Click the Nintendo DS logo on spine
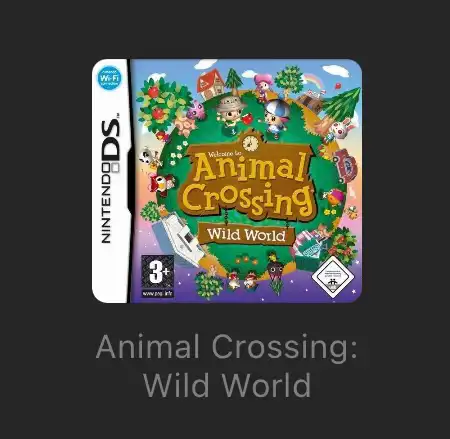The width and height of the screenshot is (450, 439). click(110, 180)
